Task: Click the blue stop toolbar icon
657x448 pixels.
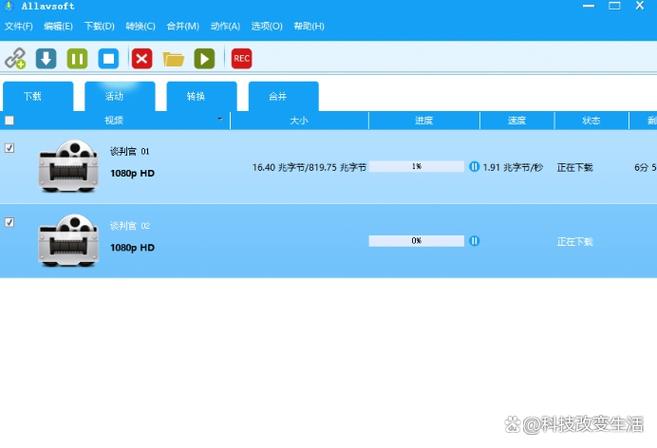Action: [109, 58]
